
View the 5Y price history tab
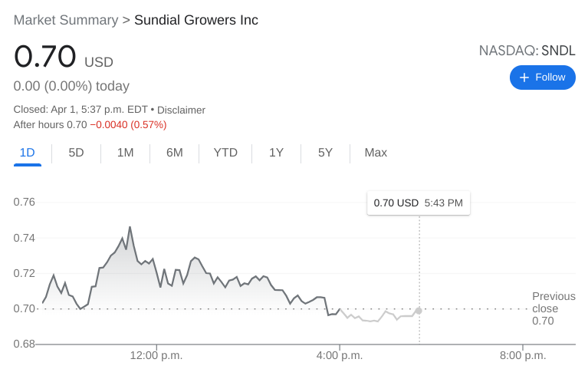click(325, 153)
